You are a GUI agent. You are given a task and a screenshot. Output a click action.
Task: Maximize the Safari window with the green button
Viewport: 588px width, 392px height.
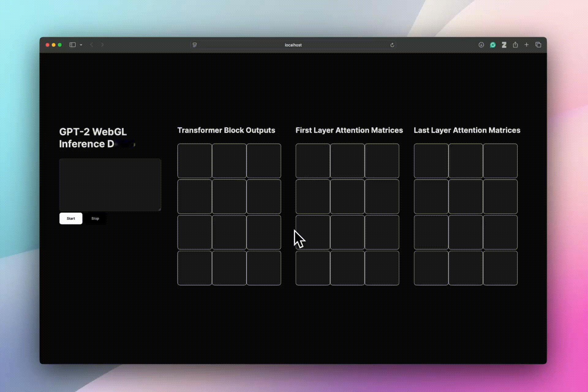pyautogui.click(x=60, y=45)
